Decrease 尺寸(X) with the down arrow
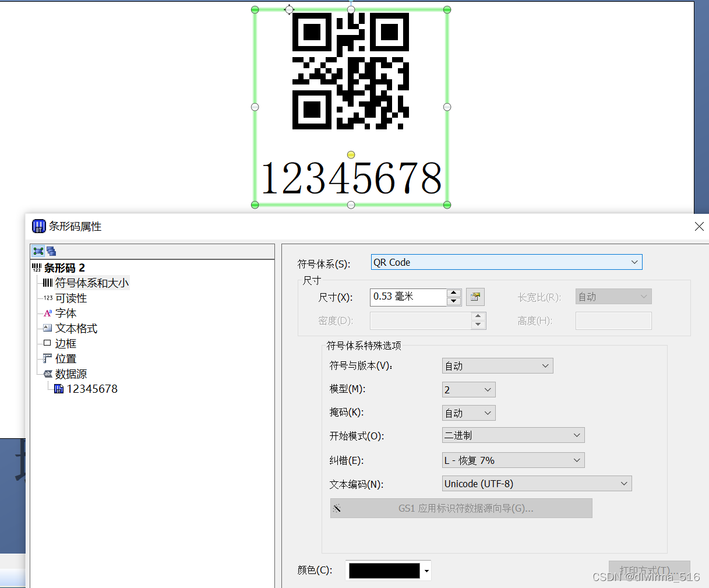The image size is (709, 588). point(454,301)
